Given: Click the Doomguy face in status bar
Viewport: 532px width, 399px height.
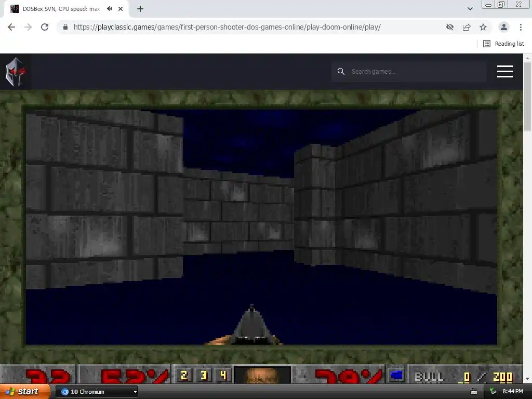Looking at the screenshot, I should [x=262, y=375].
